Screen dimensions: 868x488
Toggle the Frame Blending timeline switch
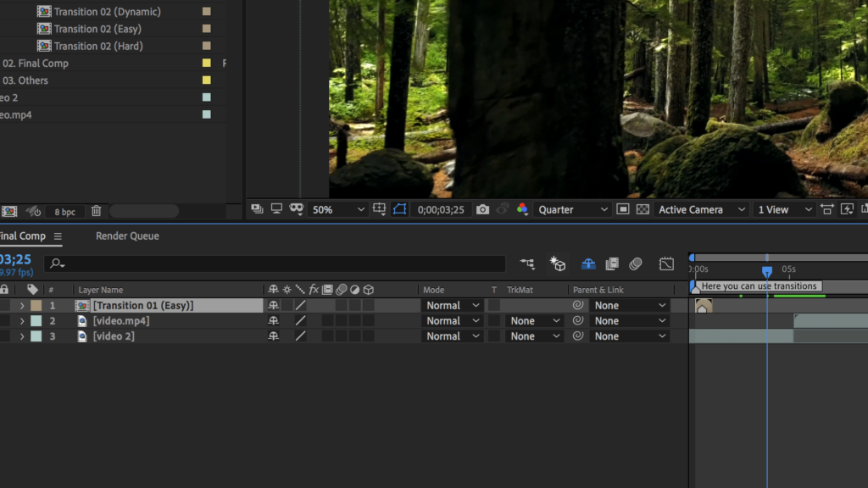(x=611, y=264)
